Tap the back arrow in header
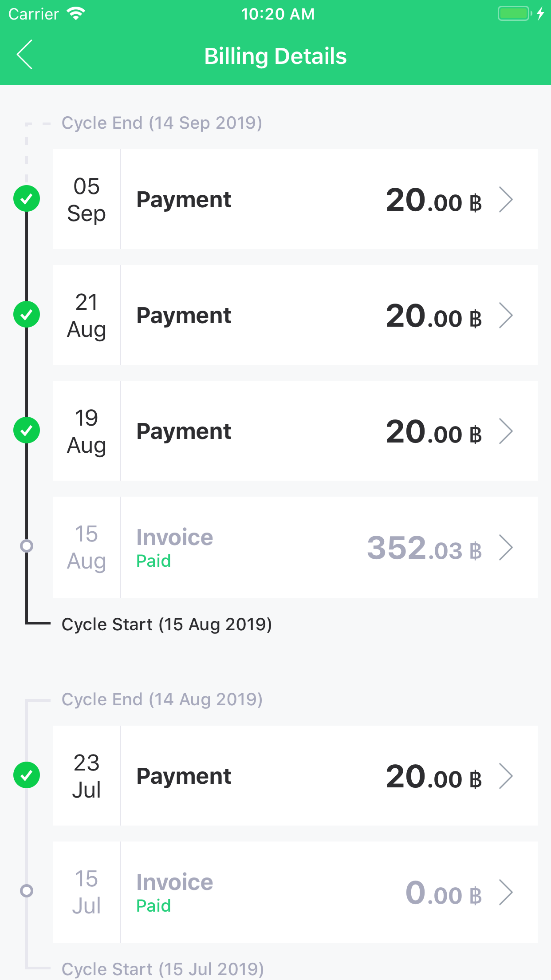 point(25,55)
